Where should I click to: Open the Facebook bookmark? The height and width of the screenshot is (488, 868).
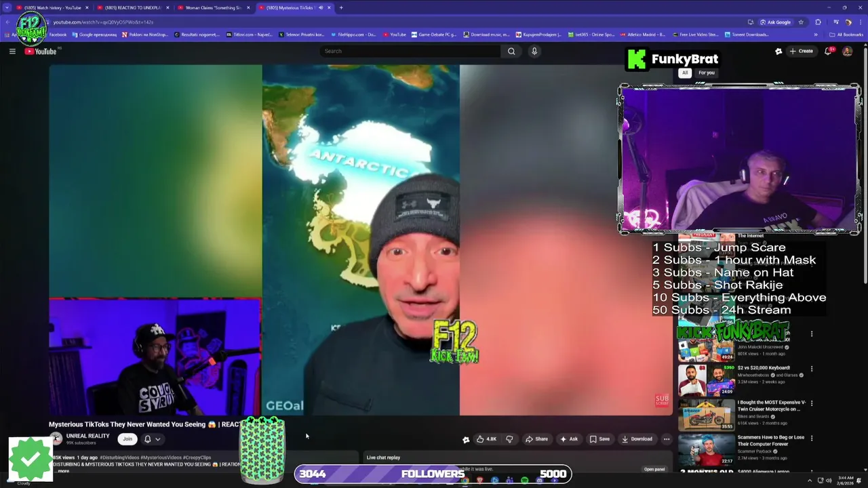(58, 35)
